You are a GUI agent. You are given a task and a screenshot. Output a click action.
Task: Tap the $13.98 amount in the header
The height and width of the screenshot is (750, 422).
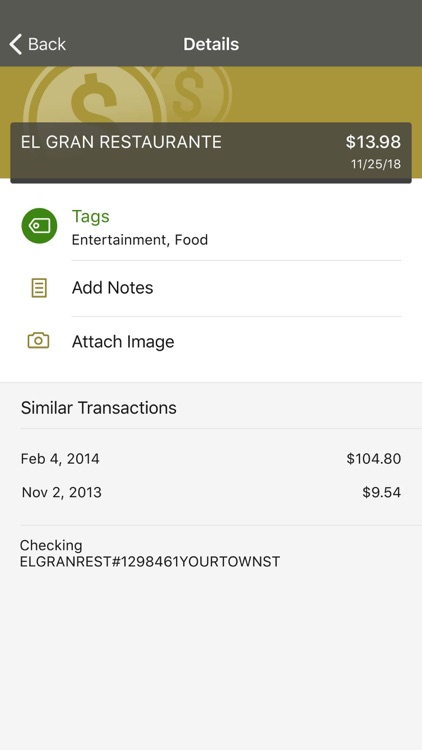point(373,142)
